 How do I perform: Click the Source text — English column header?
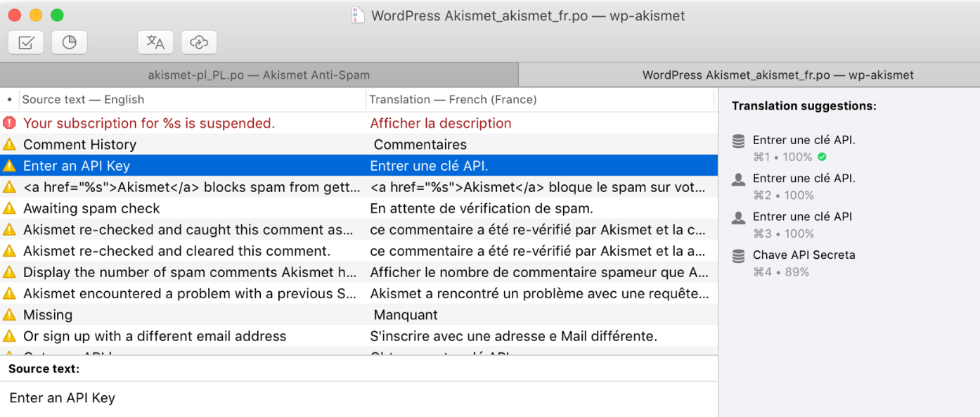[84, 99]
